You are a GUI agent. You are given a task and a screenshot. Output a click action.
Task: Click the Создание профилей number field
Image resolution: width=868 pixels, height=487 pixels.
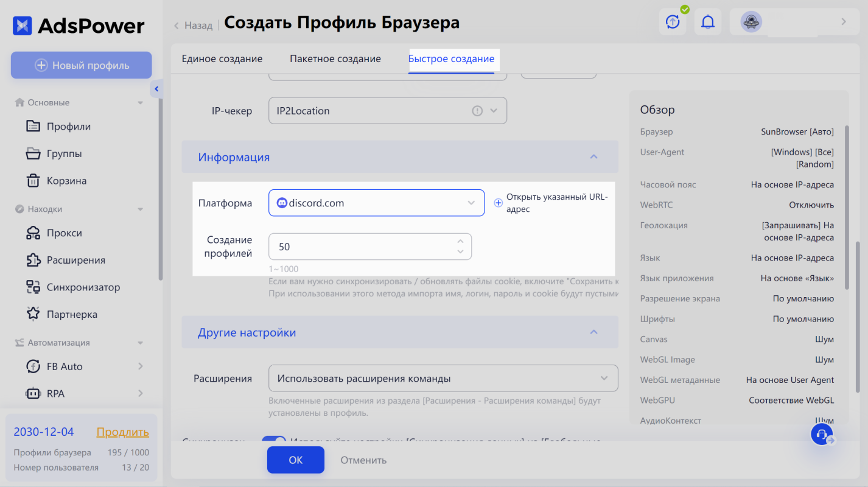pyautogui.click(x=370, y=247)
